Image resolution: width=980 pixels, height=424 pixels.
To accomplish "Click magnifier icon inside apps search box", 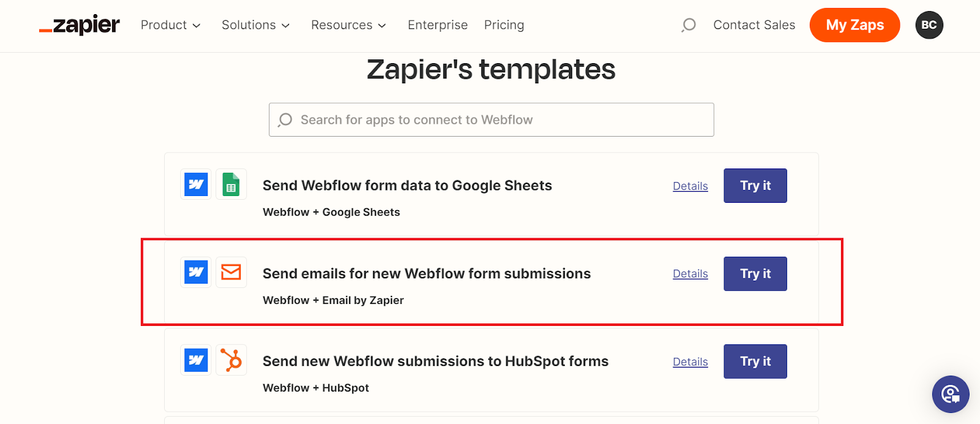I will click(x=285, y=120).
